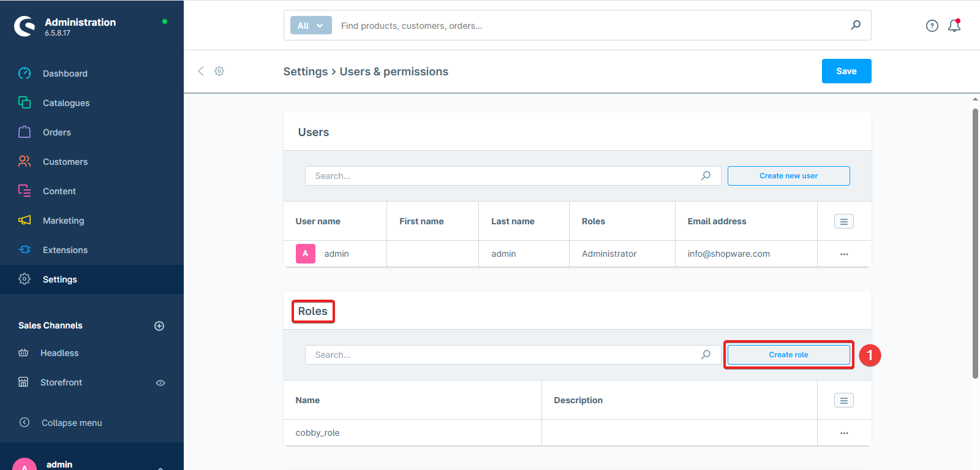Click the back arrow beside the settings gear
980x470 pixels.
point(201,71)
